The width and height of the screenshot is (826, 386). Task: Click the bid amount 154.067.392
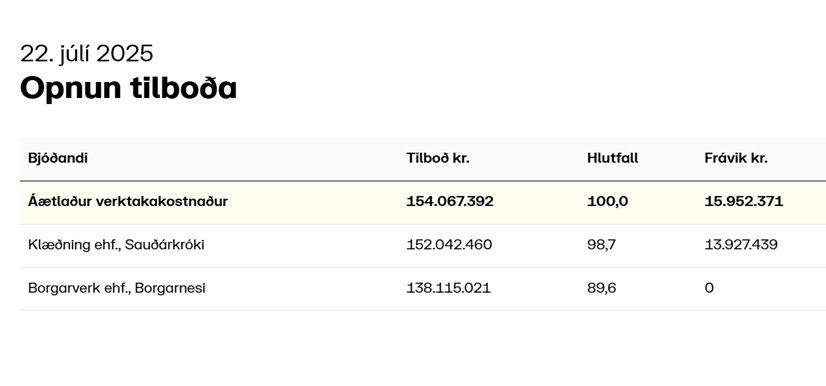(x=450, y=201)
